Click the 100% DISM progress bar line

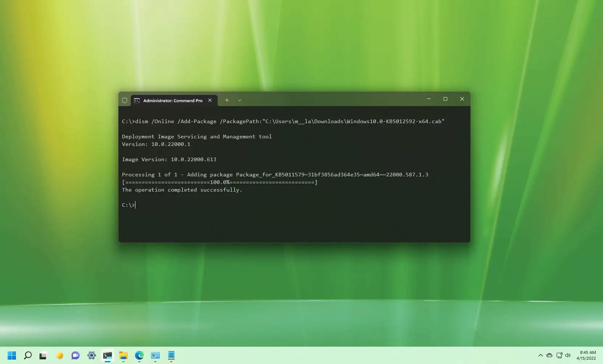pyautogui.click(x=219, y=182)
